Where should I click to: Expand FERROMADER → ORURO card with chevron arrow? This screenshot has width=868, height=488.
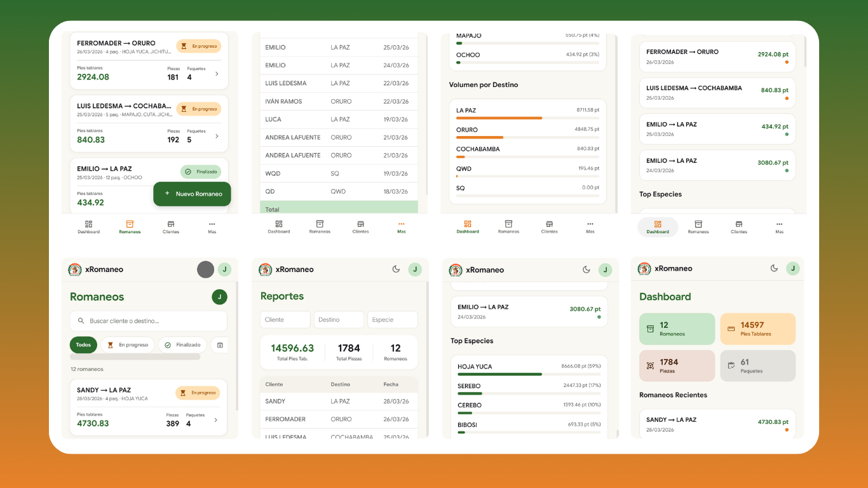click(x=217, y=74)
